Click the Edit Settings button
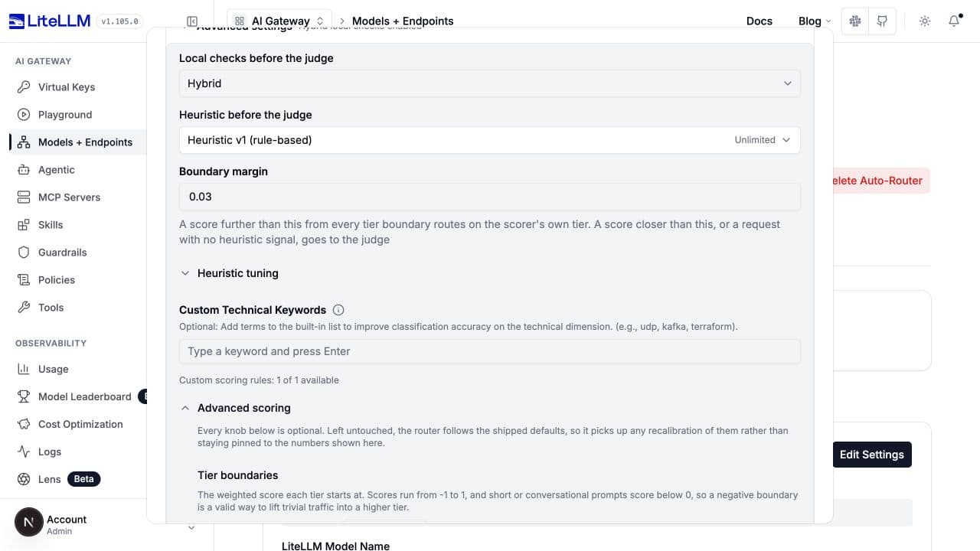The image size is (980, 551). [x=872, y=455]
